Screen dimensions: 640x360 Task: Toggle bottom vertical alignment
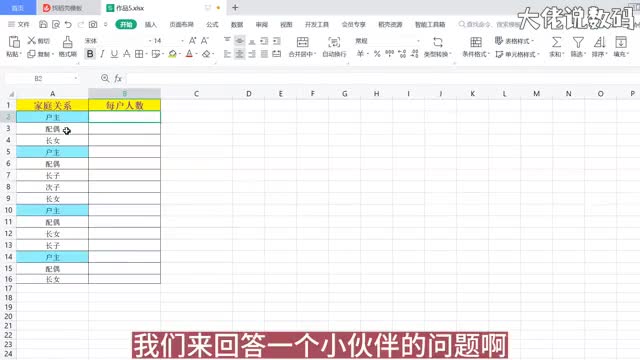[252, 41]
